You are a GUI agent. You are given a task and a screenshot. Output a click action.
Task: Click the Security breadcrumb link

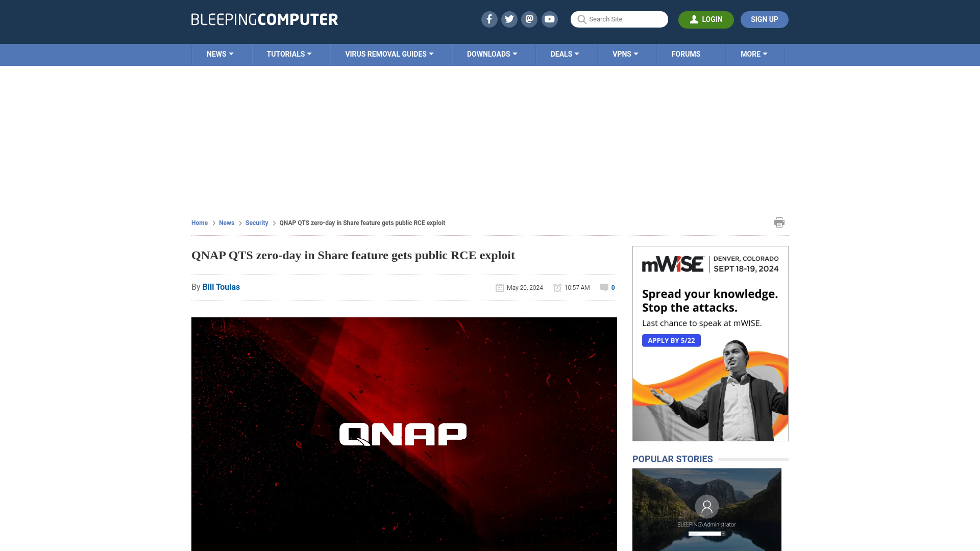(x=256, y=222)
